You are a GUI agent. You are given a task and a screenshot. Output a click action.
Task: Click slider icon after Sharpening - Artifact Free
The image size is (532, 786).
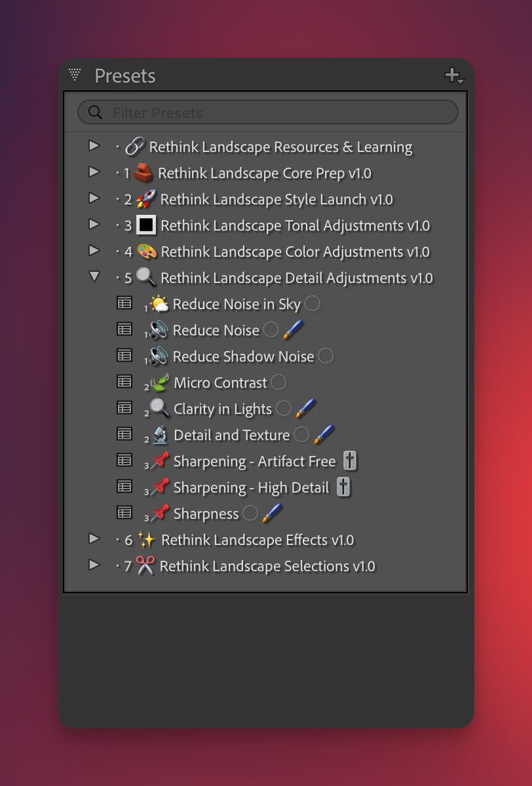[x=350, y=461]
